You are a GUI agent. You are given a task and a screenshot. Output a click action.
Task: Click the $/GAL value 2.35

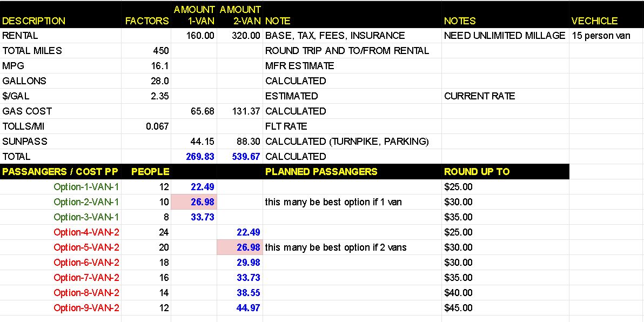point(160,96)
